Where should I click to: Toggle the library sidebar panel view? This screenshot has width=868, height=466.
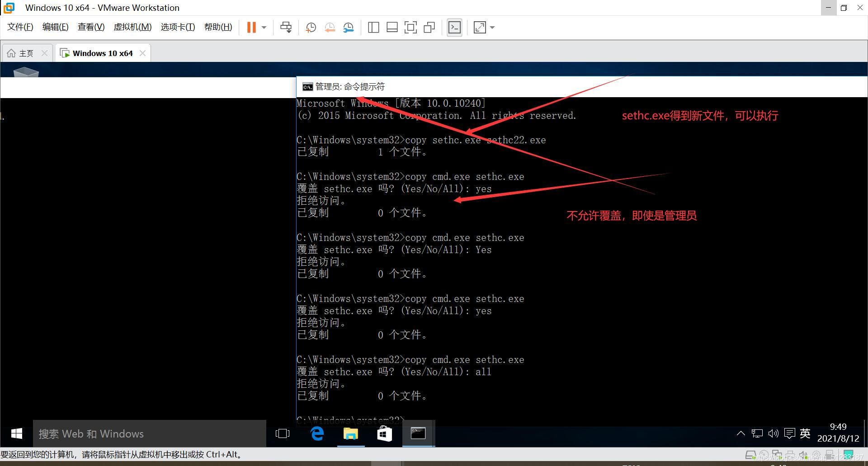point(373,28)
